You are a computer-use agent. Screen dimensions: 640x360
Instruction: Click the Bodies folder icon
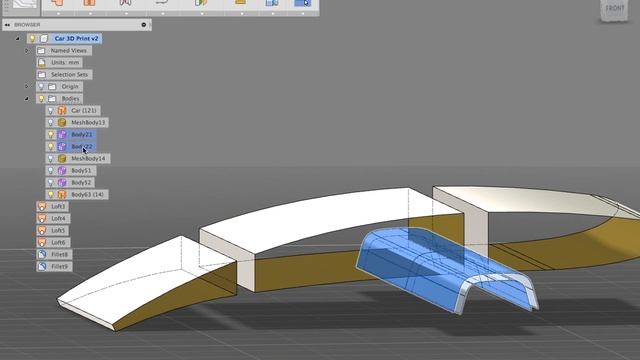[x=52, y=99]
